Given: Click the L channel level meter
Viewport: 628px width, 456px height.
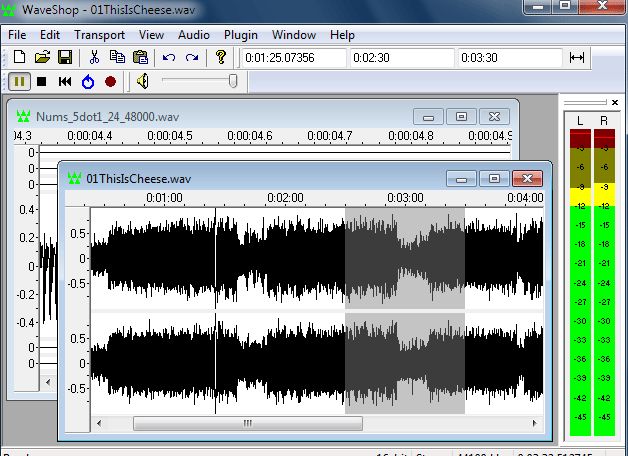Looking at the screenshot, I should point(580,282).
